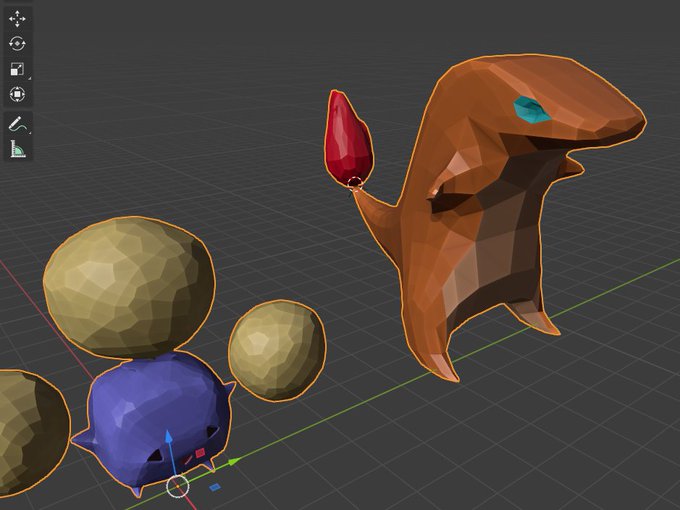The image size is (680, 510).
Task: Select the Measure tool
Action: coord(17,149)
